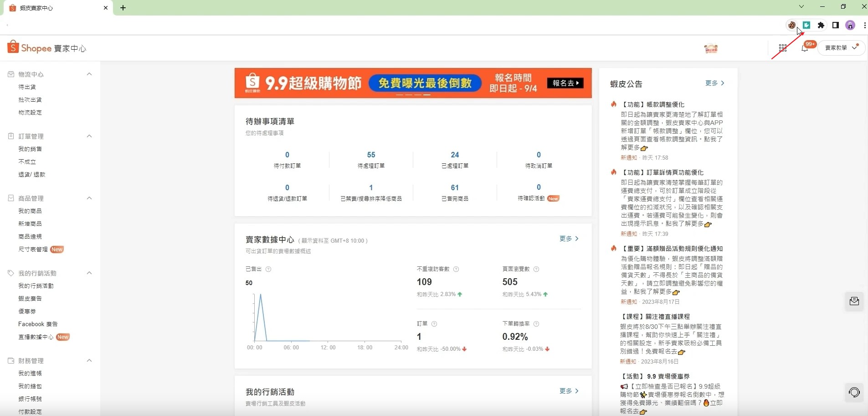This screenshot has height=416, width=868.
Task: Click 更多 link in 蝦皮公告 panel
Action: coord(714,83)
